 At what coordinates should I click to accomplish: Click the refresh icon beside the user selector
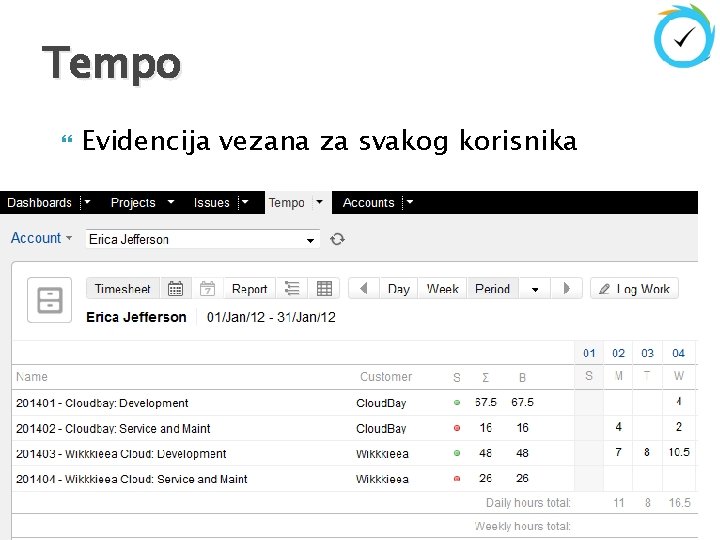click(338, 239)
